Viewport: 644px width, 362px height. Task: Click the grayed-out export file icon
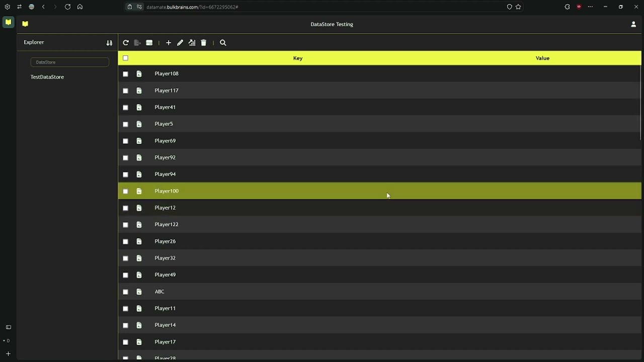point(137,43)
